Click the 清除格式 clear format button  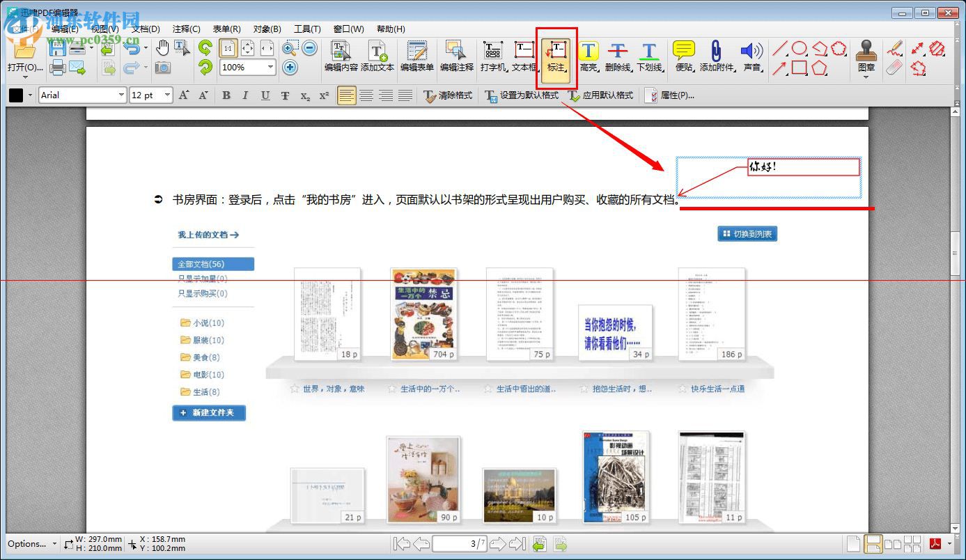[x=448, y=95]
